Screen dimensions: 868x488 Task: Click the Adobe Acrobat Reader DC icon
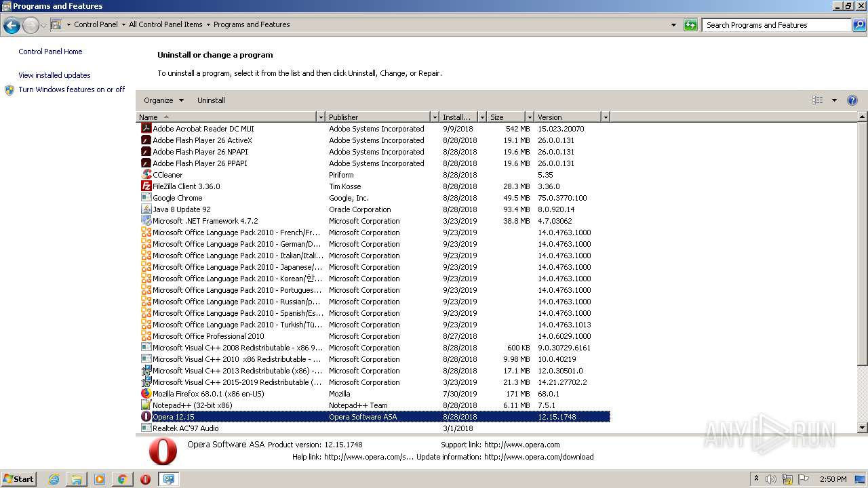[146, 129]
